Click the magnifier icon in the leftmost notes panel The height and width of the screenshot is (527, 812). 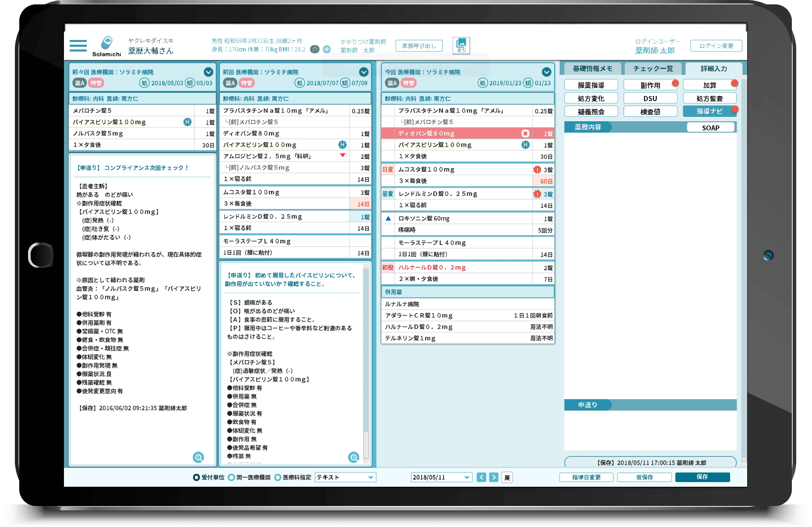pos(198,457)
